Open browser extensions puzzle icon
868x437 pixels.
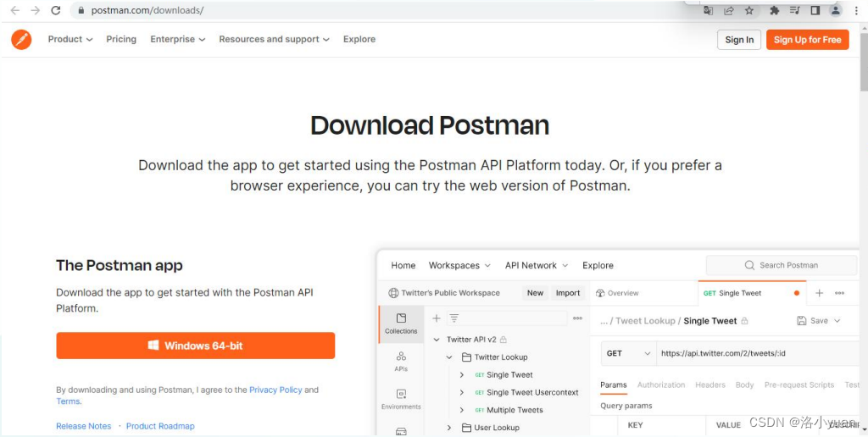(x=775, y=10)
